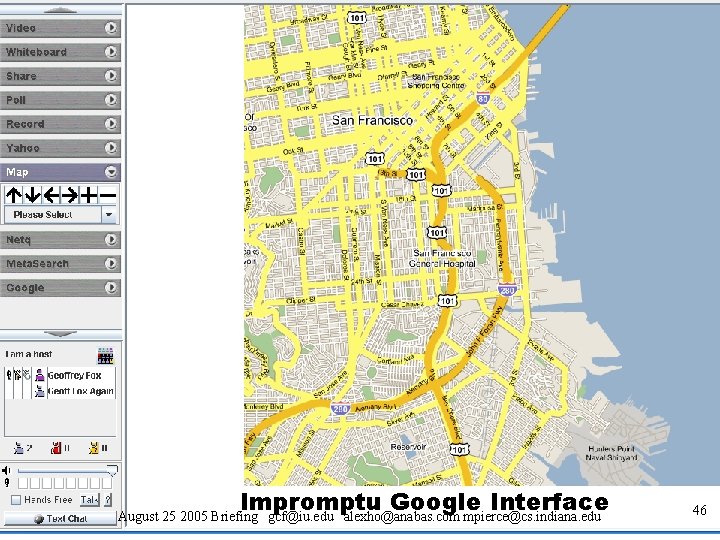Click Geoffrey Fox's pointer control icon
This screenshot has height=540, width=720.
[x=17, y=375]
